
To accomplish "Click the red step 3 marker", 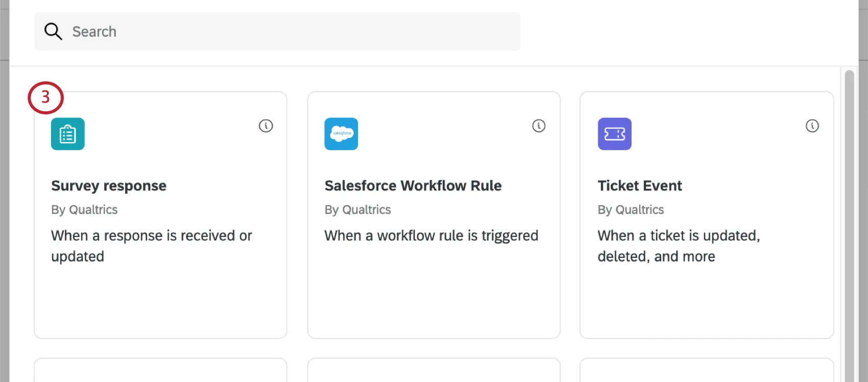I will 45,97.
